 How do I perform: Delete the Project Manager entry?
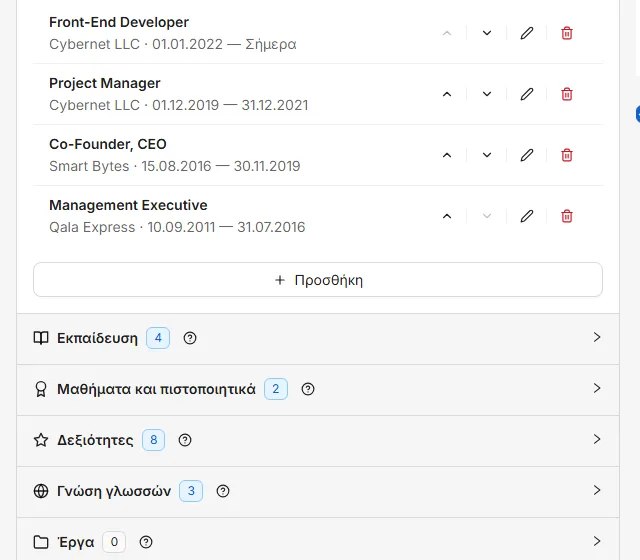pyautogui.click(x=567, y=94)
